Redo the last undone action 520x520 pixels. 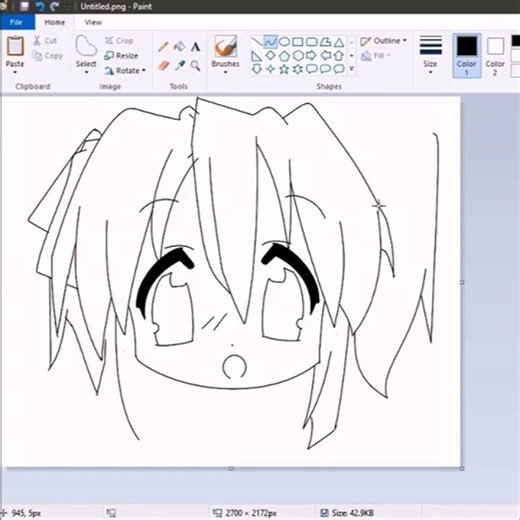click(55, 6)
